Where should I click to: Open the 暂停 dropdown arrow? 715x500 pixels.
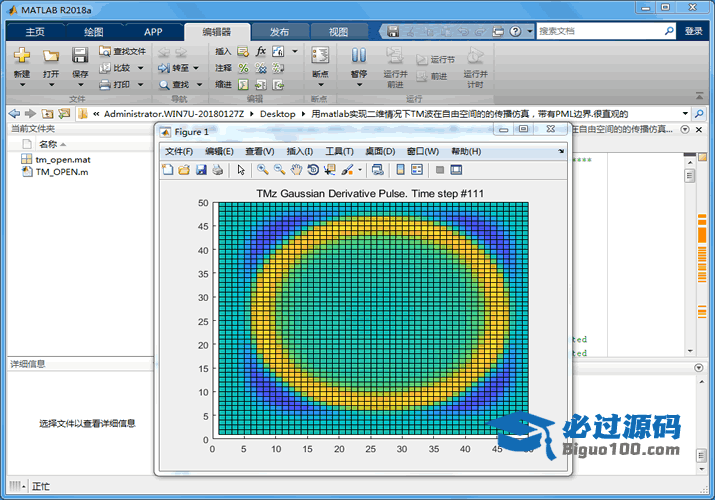[359, 84]
